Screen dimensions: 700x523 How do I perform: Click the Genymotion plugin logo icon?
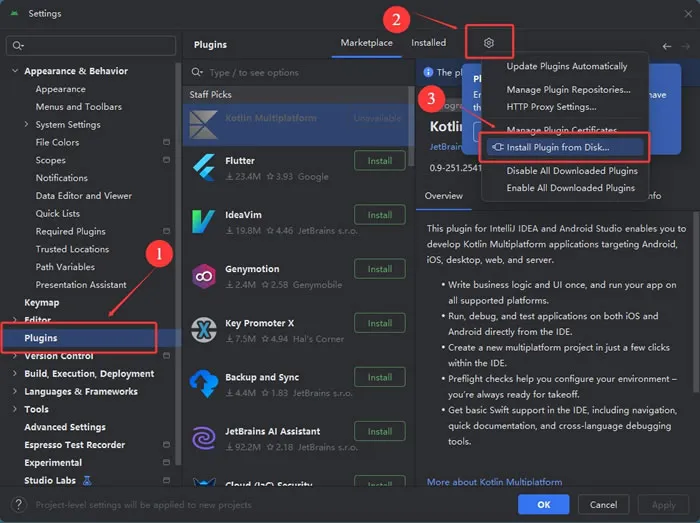pyautogui.click(x=204, y=276)
